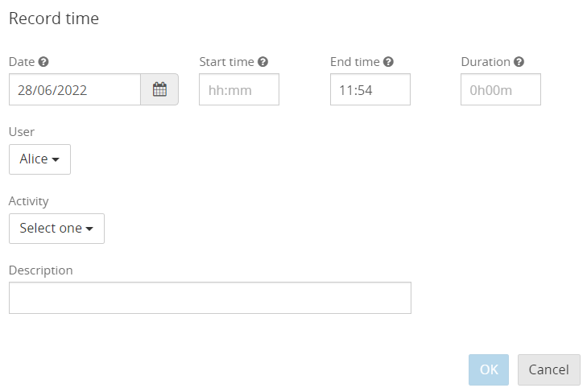Show help for End time

(388, 62)
